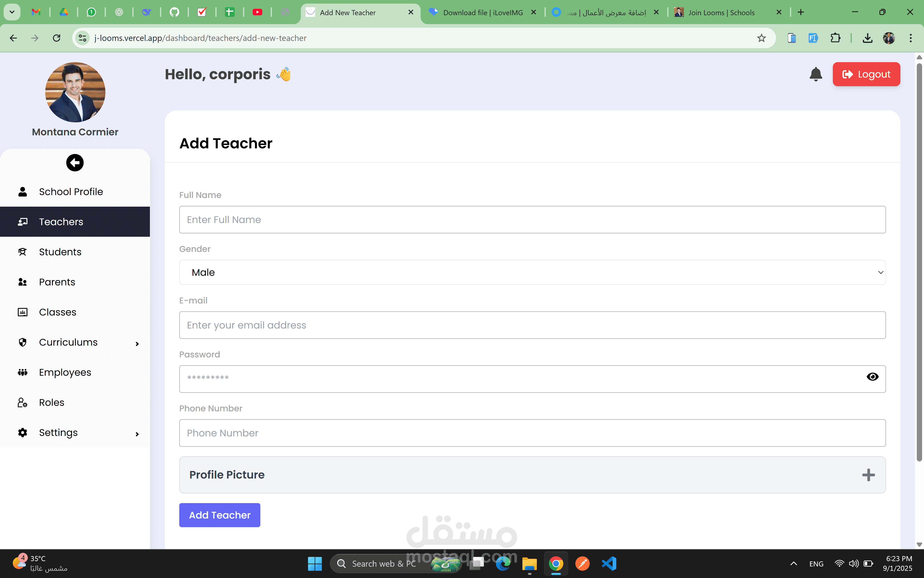The width and height of the screenshot is (924, 578).
Task: Expand the Profile Picture section plus
Action: [868, 475]
